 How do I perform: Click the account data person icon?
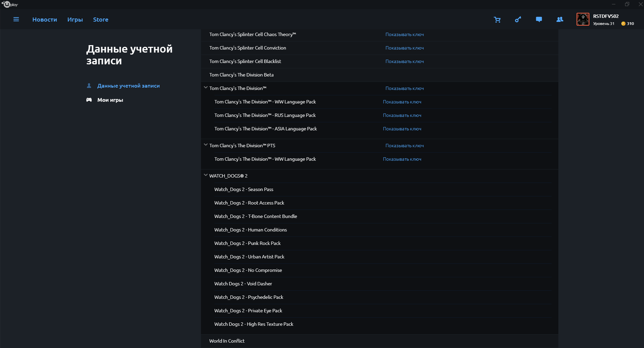89,86
